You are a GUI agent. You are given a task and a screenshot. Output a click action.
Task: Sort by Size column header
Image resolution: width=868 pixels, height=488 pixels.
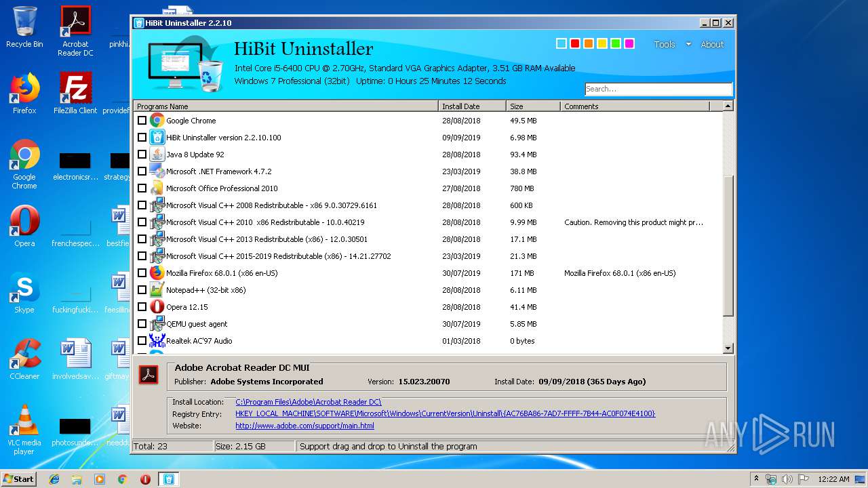(534, 106)
